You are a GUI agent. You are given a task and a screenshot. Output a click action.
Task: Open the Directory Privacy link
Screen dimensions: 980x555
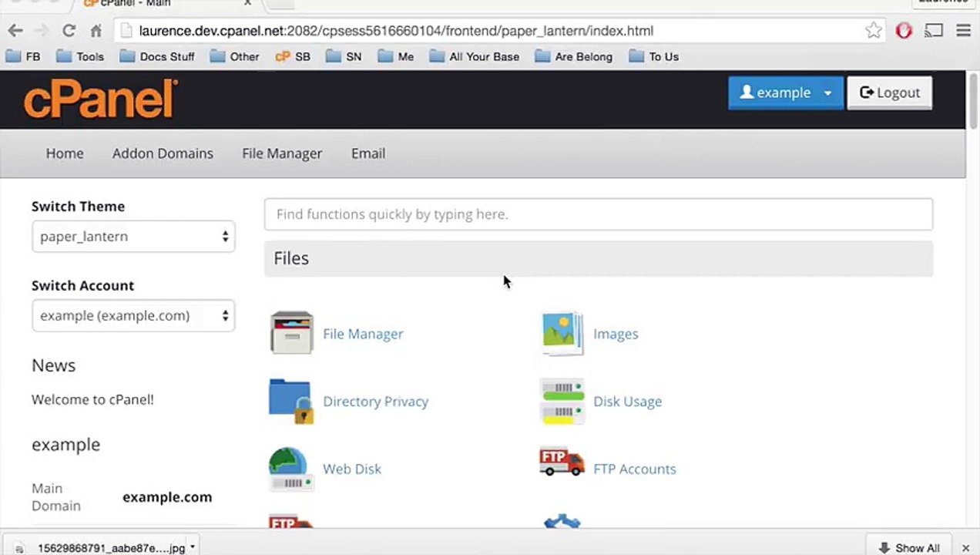click(375, 402)
